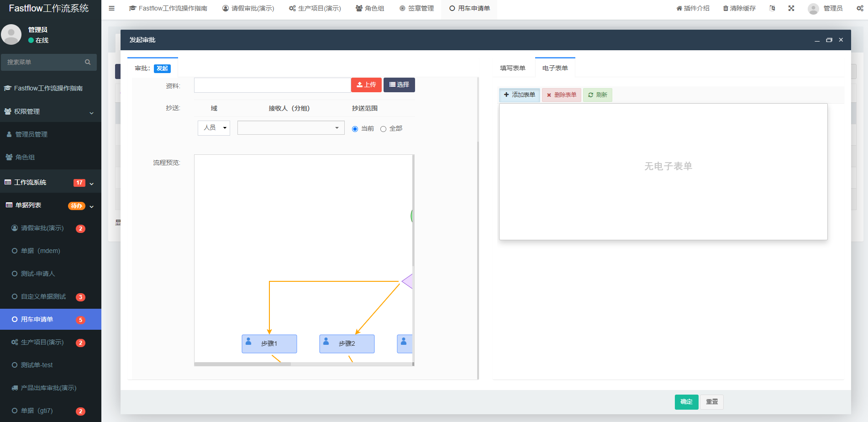Viewport: 868px width, 422px height.
Task: Open the Fastflow工作流操作指南 top tab
Action: click(168, 8)
